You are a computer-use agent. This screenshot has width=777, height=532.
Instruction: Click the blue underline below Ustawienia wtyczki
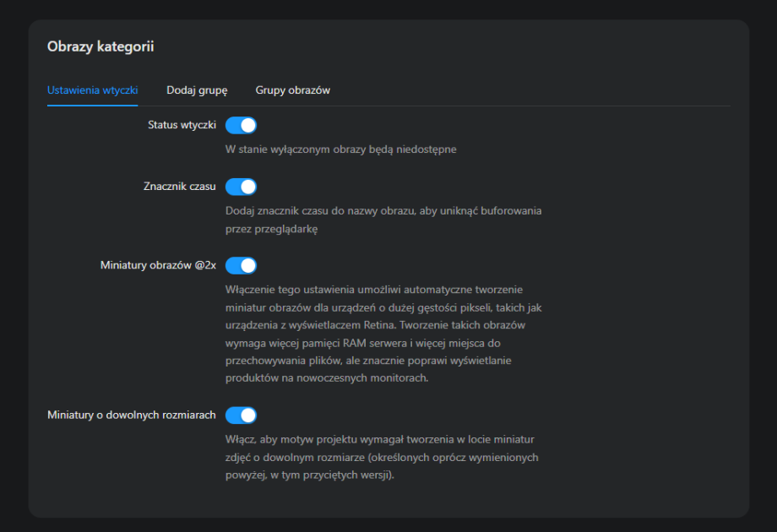click(x=93, y=105)
